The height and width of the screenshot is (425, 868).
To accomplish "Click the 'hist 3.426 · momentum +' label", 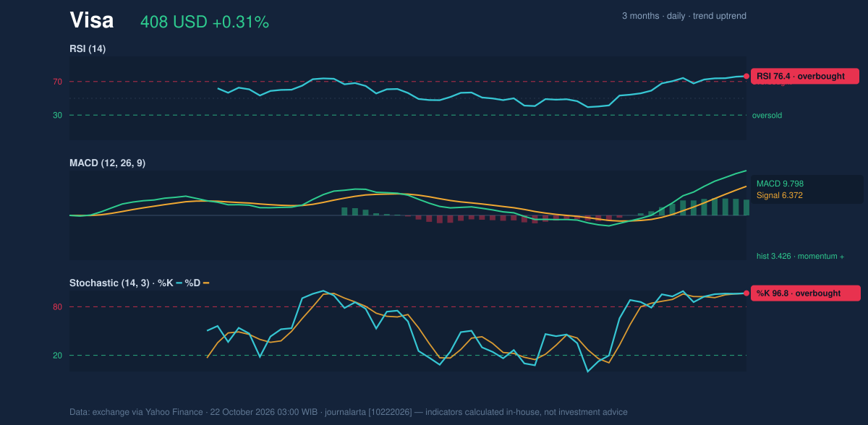I will pos(800,256).
